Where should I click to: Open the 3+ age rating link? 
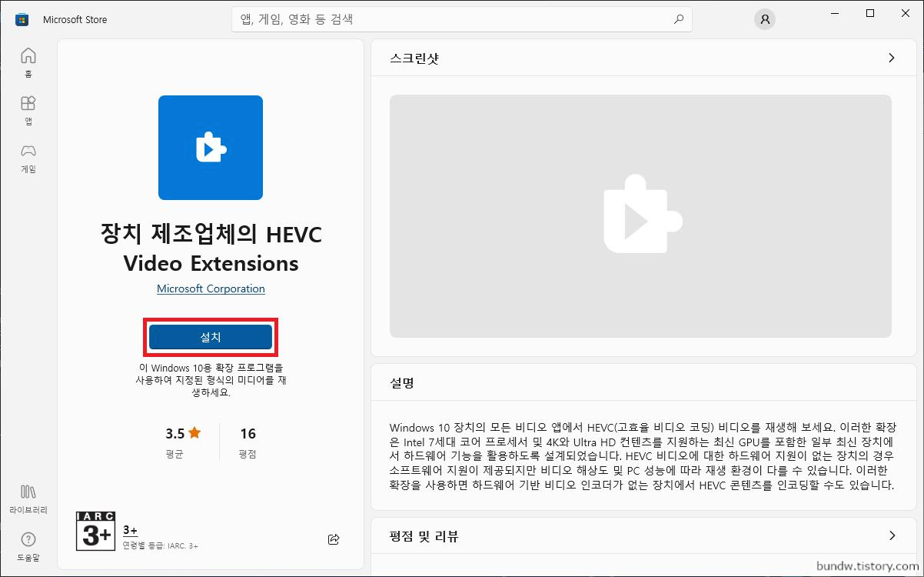130,530
